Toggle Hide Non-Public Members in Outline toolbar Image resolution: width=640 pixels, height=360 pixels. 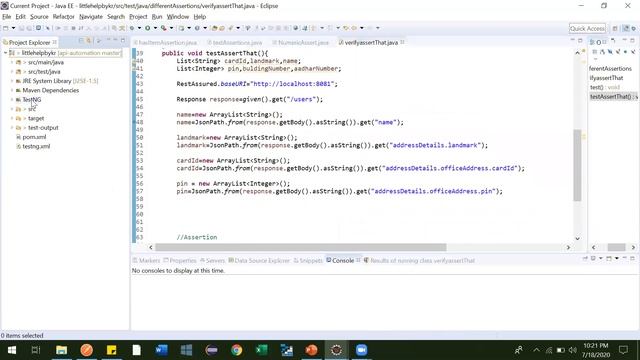pos(618,52)
